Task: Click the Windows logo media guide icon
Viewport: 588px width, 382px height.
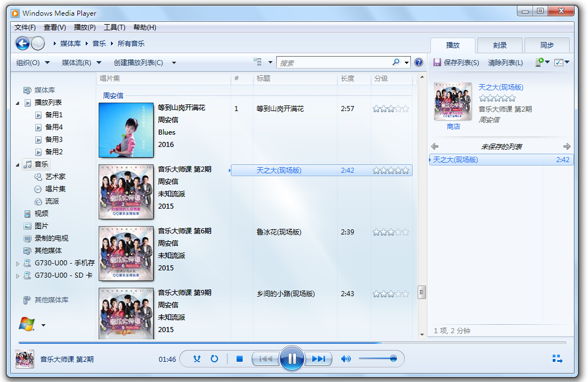Action: [x=26, y=324]
